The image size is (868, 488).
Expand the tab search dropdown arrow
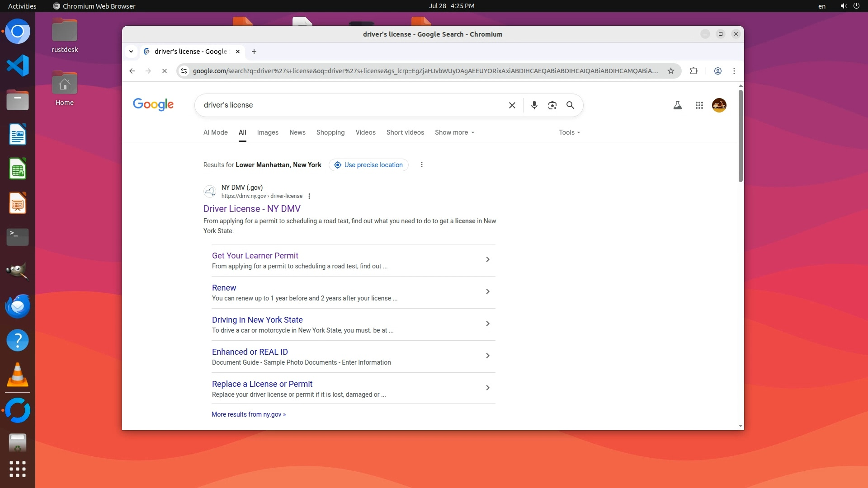(x=131, y=52)
